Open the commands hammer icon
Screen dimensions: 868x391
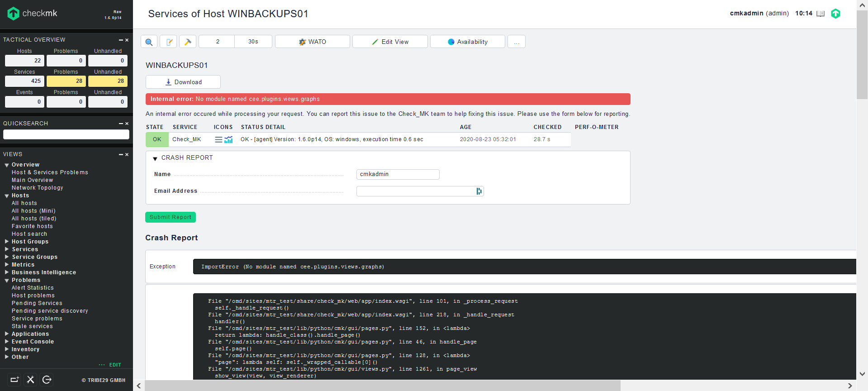(188, 42)
